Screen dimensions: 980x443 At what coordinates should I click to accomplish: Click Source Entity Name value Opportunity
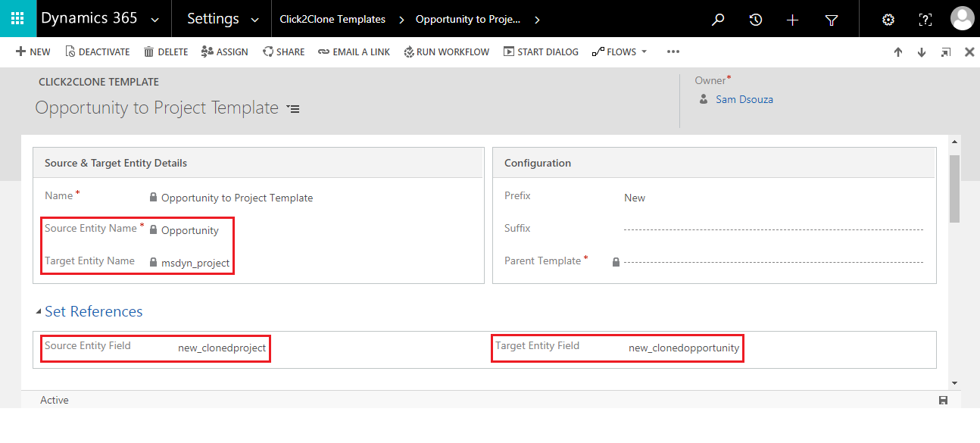(x=190, y=230)
